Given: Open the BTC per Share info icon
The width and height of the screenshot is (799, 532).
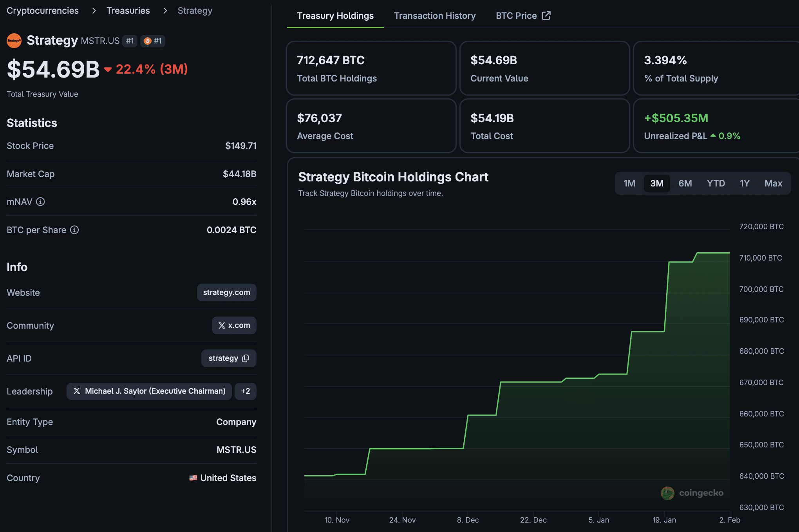Looking at the screenshot, I should [74, 230].
